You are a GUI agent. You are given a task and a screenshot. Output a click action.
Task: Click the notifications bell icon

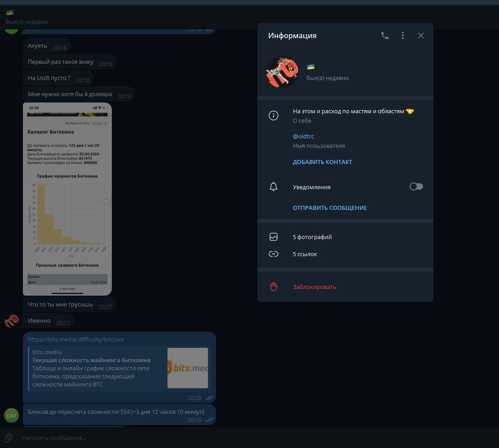click(274, 186)
